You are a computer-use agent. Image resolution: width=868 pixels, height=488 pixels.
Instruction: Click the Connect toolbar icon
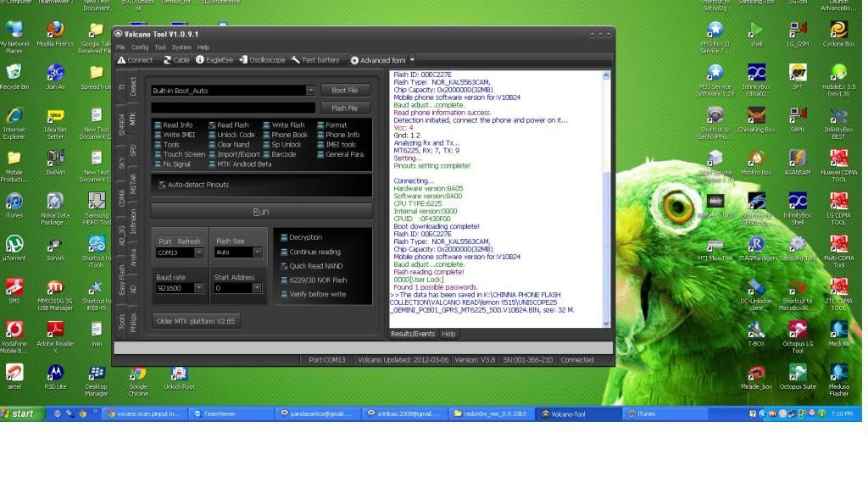point(135,60)
